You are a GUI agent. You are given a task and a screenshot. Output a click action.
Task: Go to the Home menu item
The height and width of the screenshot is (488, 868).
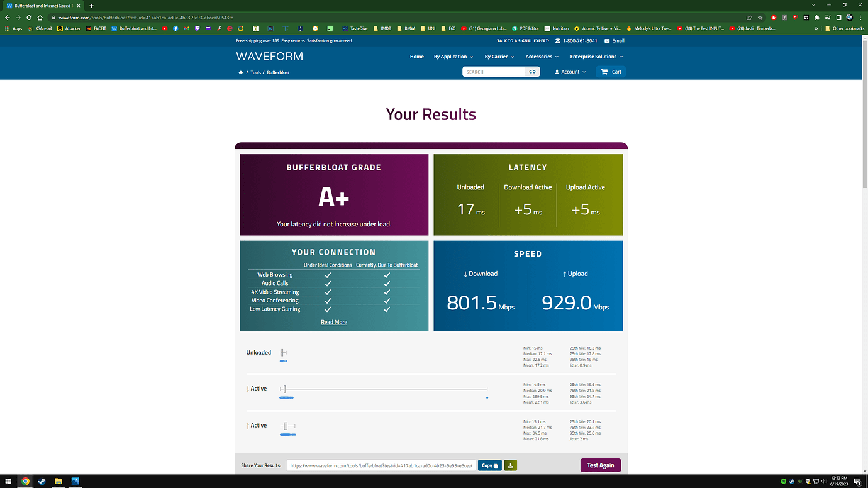(416, 57)
